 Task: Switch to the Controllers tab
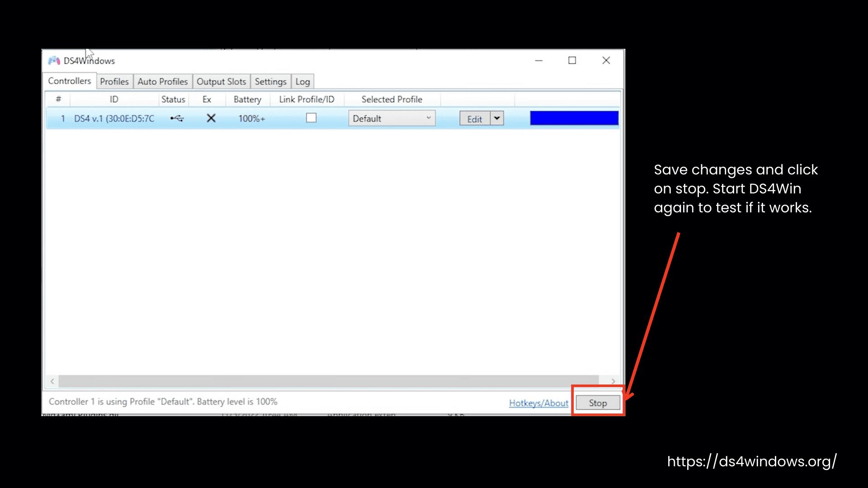coord(70,81)
